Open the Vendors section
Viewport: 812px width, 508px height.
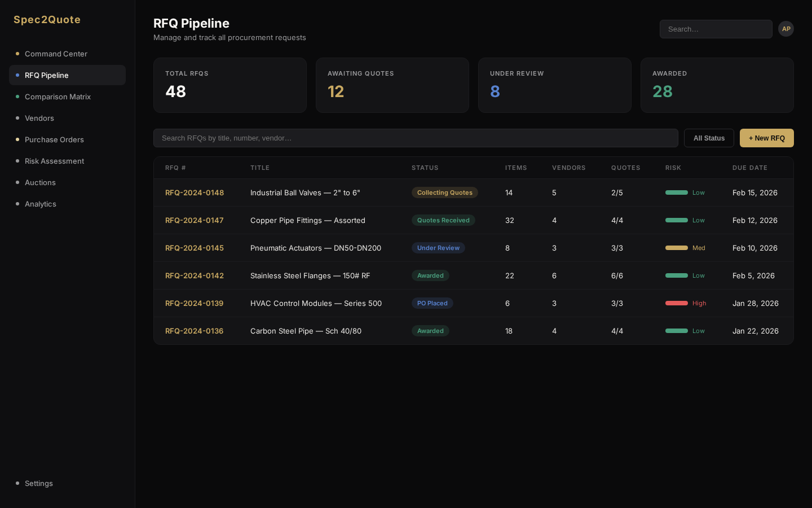pyautogui.click(x=39, y=118)
